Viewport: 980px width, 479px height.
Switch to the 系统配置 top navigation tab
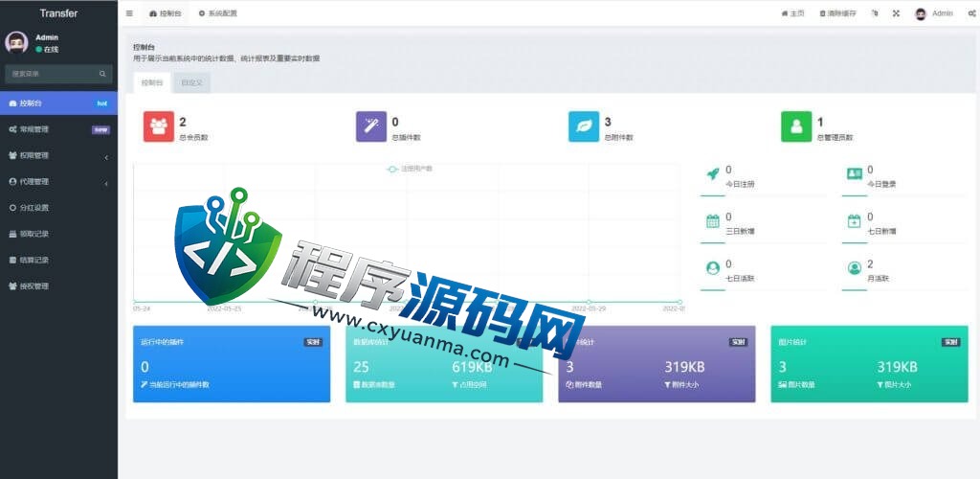point(217,13)
